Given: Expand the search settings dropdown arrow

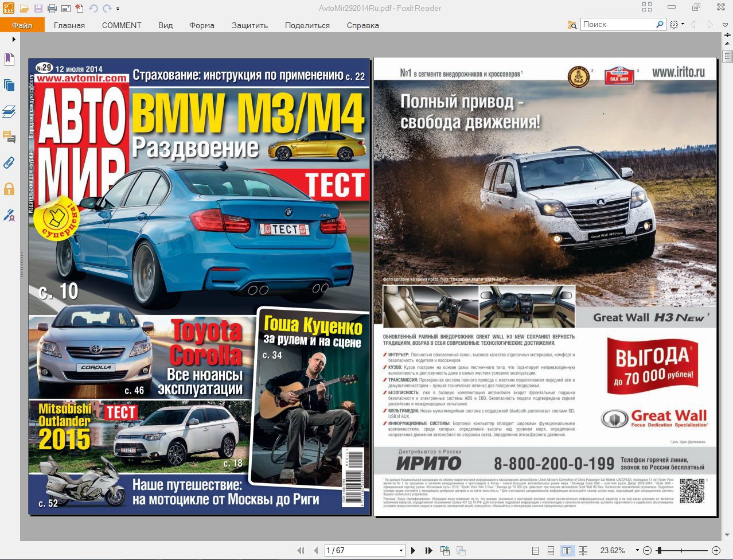Looking at the screenshot, I should (x=683, y=25).
